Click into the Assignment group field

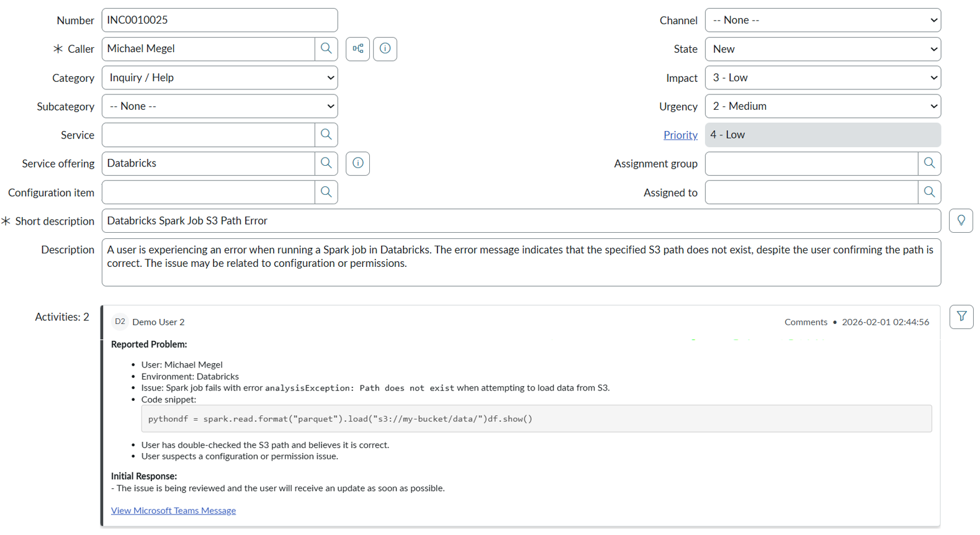(x=812, y=163)
